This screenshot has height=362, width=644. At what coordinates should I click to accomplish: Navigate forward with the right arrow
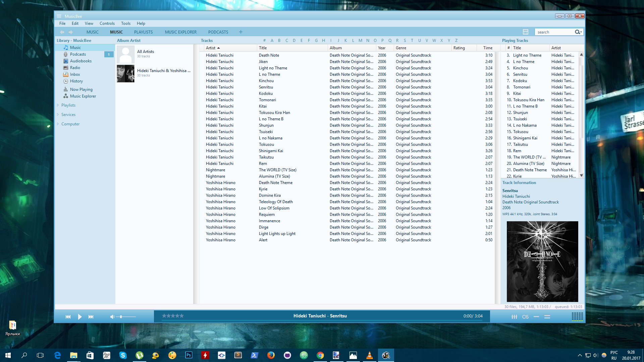71,32
